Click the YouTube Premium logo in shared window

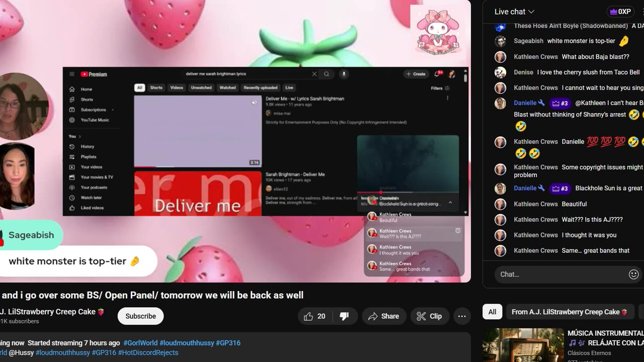tap(94, 74)
